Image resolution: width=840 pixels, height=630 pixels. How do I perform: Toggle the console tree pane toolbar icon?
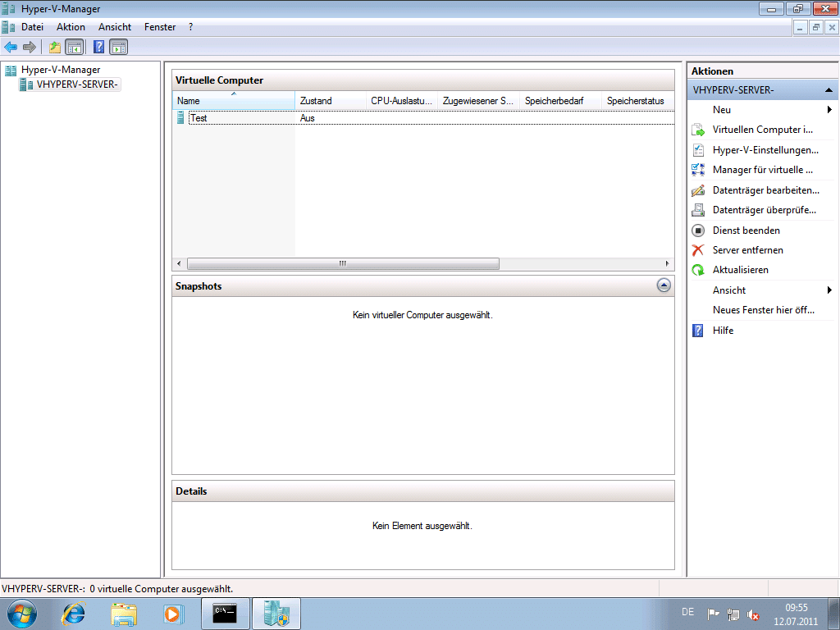(74, 47)
